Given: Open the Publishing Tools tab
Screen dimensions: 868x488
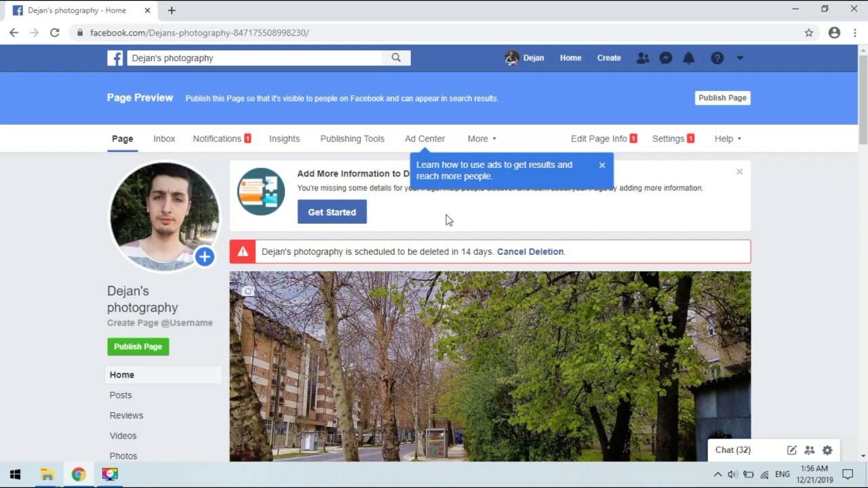Looking at the screenshot, I should click(352, 139).
